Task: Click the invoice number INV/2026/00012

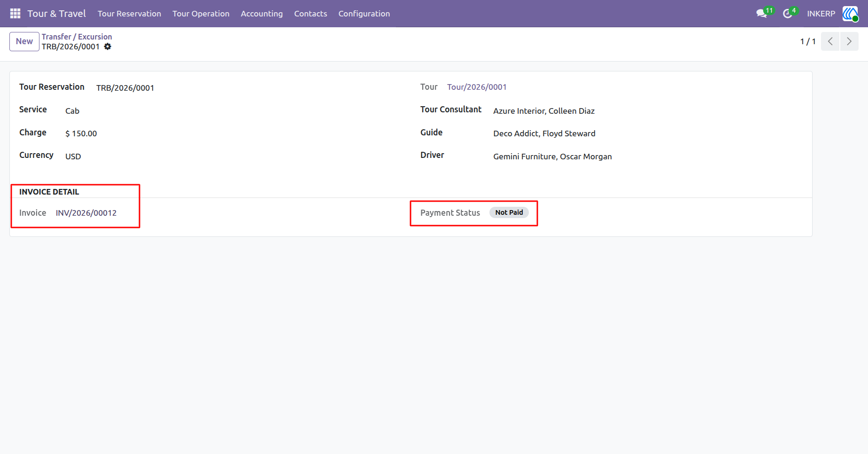Action: pyautogui.click(x=86, y=213)
